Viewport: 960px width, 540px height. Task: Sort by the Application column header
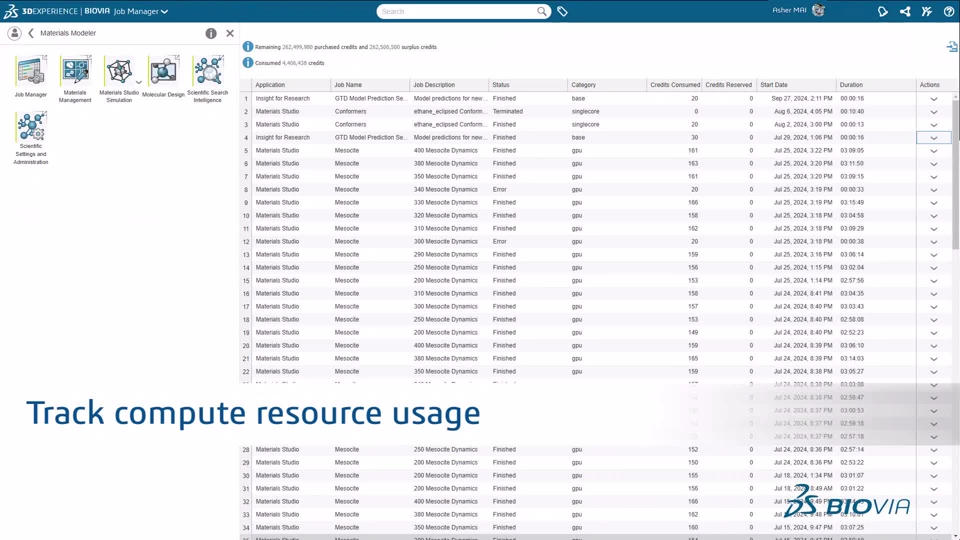click(291, 85)
